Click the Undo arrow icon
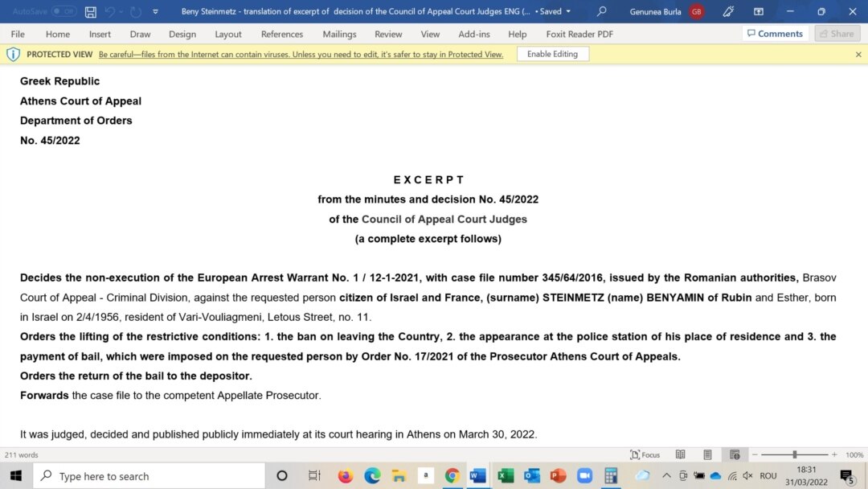The width and height of the screenshot is (868, 489). [x=110, y=11]
